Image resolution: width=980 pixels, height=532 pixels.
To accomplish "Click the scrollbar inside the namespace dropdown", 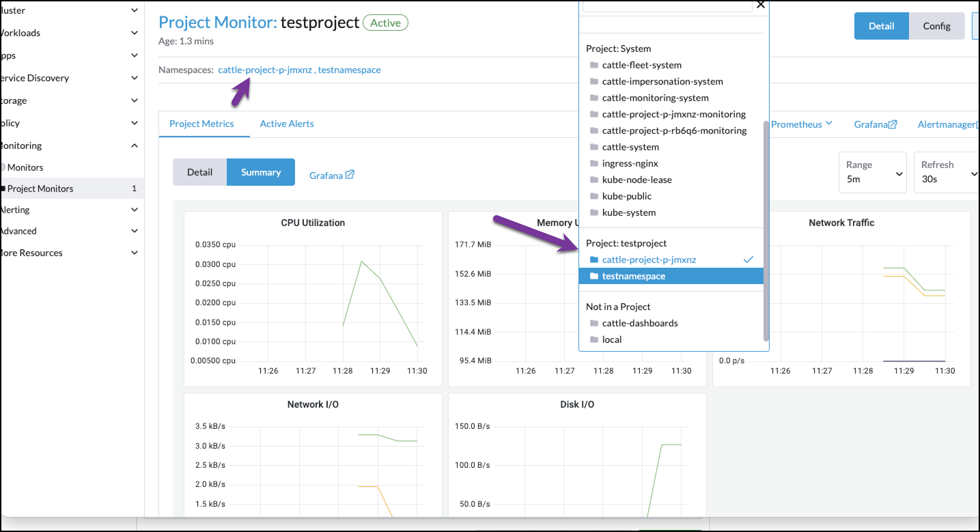I will (x=766, y=228).
